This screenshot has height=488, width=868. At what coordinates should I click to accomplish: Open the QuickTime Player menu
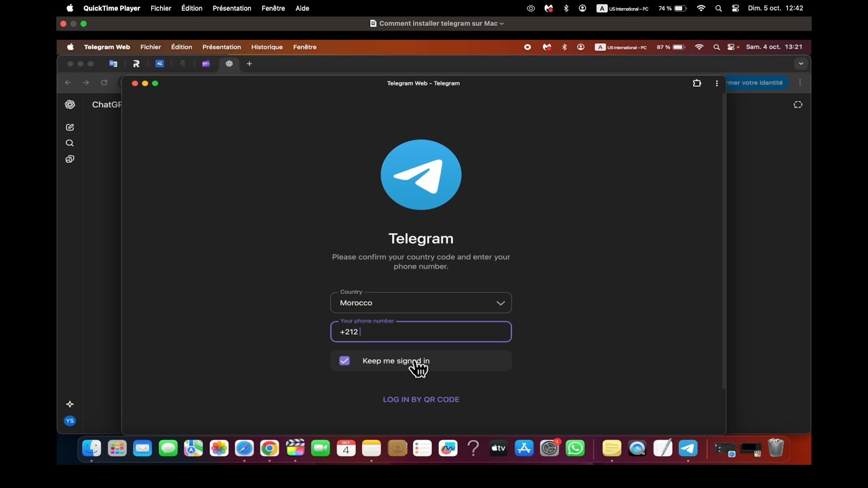pos(111,8)
